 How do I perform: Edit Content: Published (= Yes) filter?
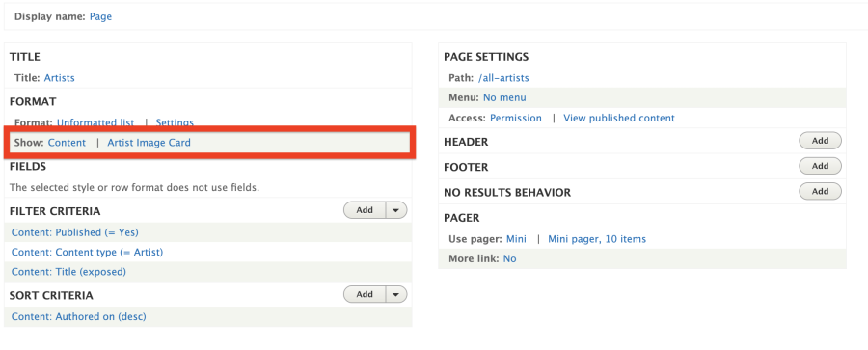74,232
